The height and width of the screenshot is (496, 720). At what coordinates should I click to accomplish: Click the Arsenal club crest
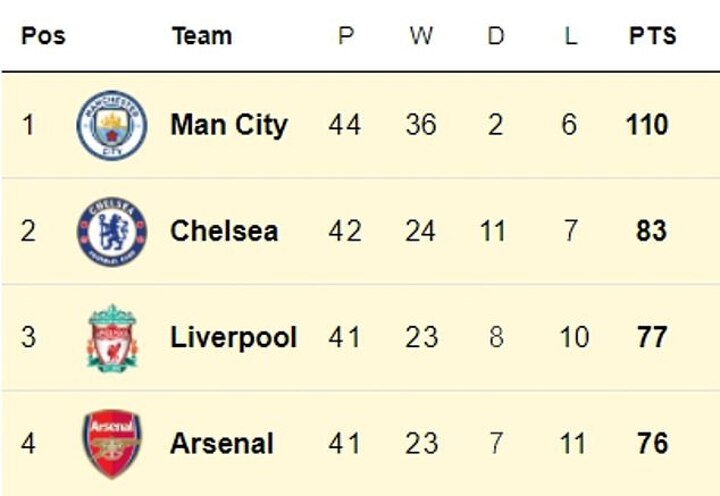click(112, 443)
